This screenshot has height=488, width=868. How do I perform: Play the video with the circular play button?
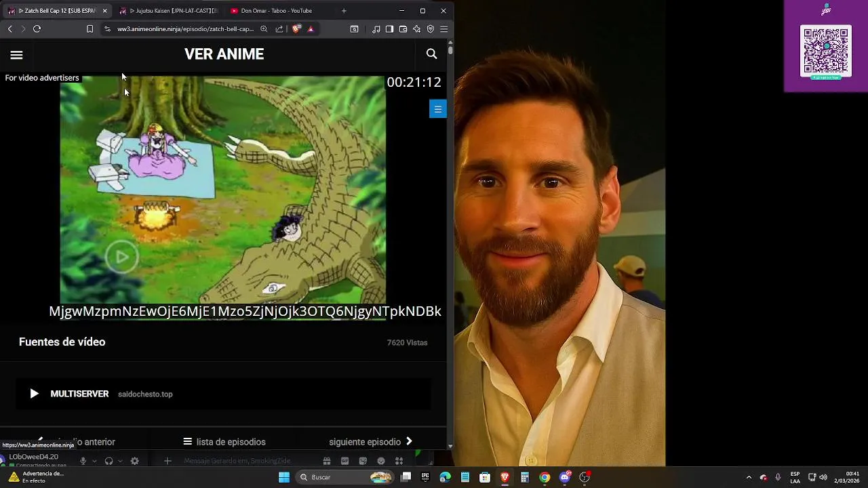pos(121,257)
